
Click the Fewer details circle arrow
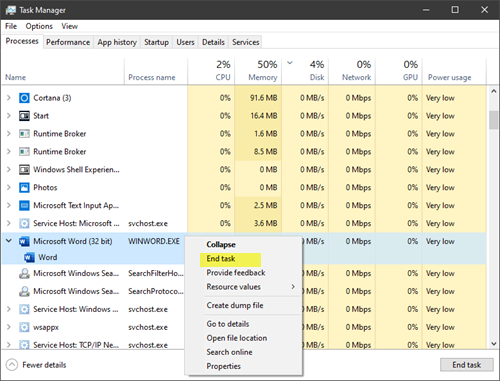[x=12, y=365]
